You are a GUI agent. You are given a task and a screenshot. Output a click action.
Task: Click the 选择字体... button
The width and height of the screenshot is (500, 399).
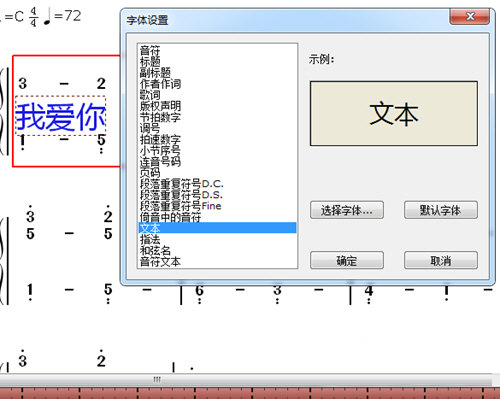click(x=347, y=210)
